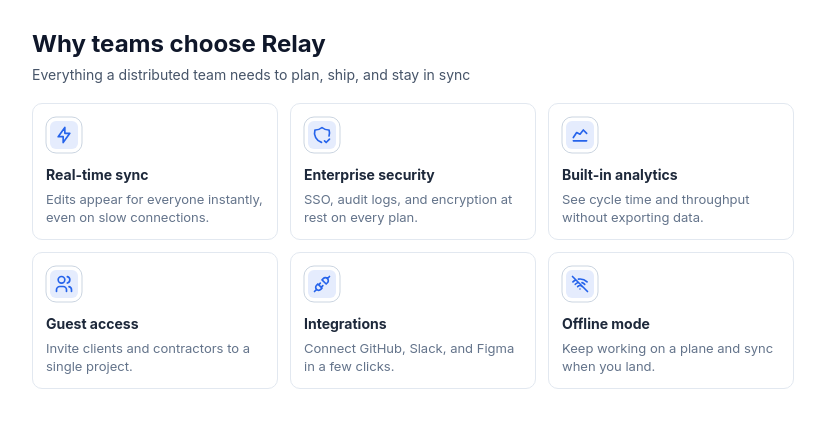
Task: Click 'Edits appear for everyone instantly' description
Action: pyautogui.click(x=154, y=209)
